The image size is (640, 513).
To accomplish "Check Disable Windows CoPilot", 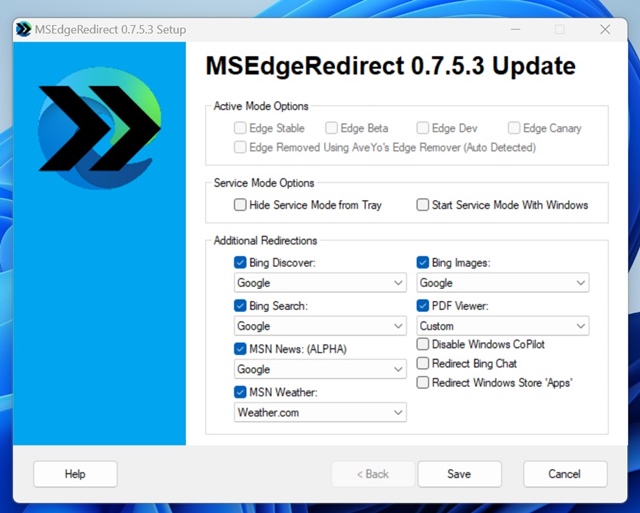I will pyautogui.click(x=422, y=344).
